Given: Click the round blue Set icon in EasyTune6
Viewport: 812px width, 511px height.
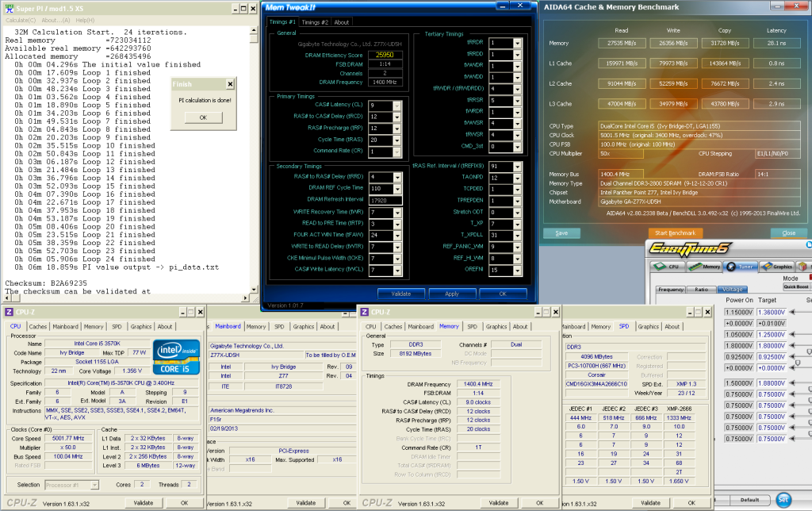Looking at the screenshot, I should coord(783,500).
